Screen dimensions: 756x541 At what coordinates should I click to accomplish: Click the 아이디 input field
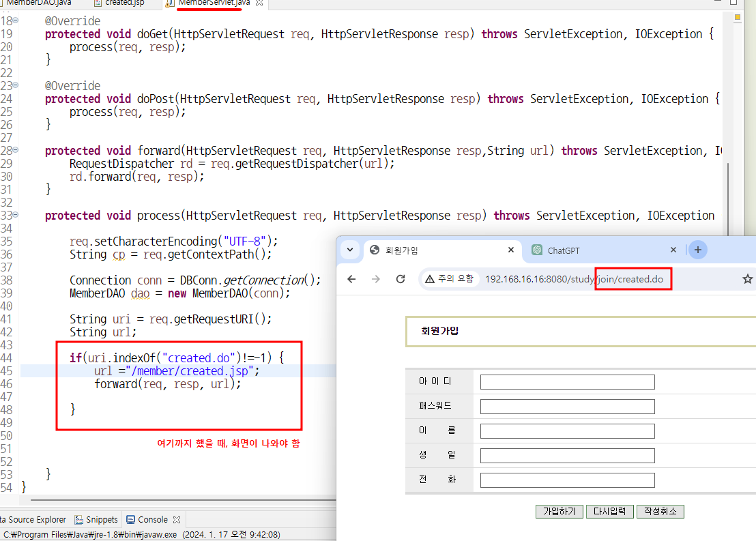coord(568,382)
